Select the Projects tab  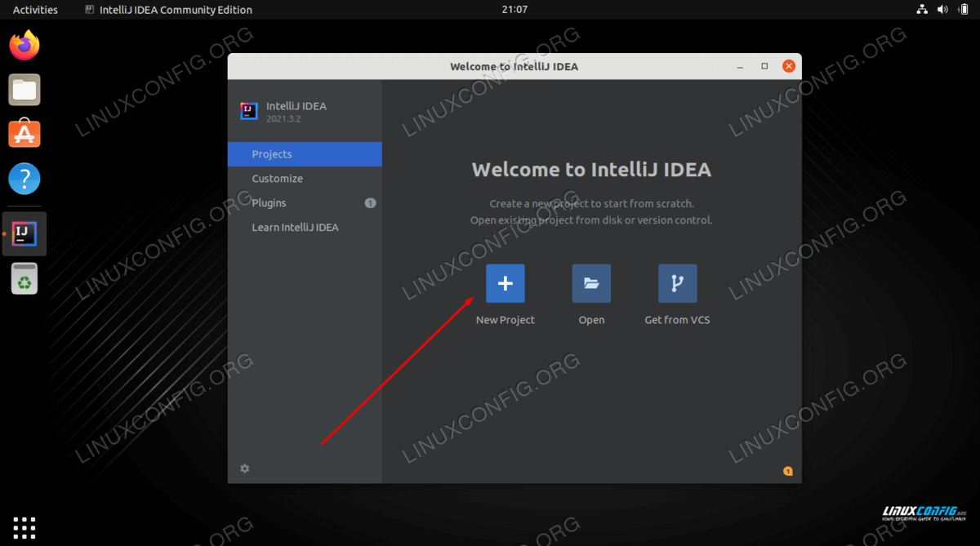point(305,154)
